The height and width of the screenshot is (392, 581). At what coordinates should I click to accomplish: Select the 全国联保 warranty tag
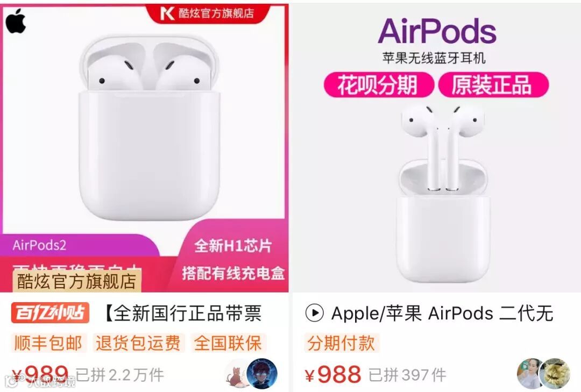(x=228, y=343)
